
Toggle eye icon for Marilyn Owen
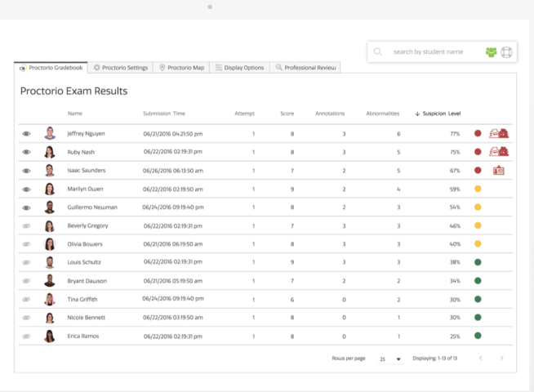pos(26,189)
